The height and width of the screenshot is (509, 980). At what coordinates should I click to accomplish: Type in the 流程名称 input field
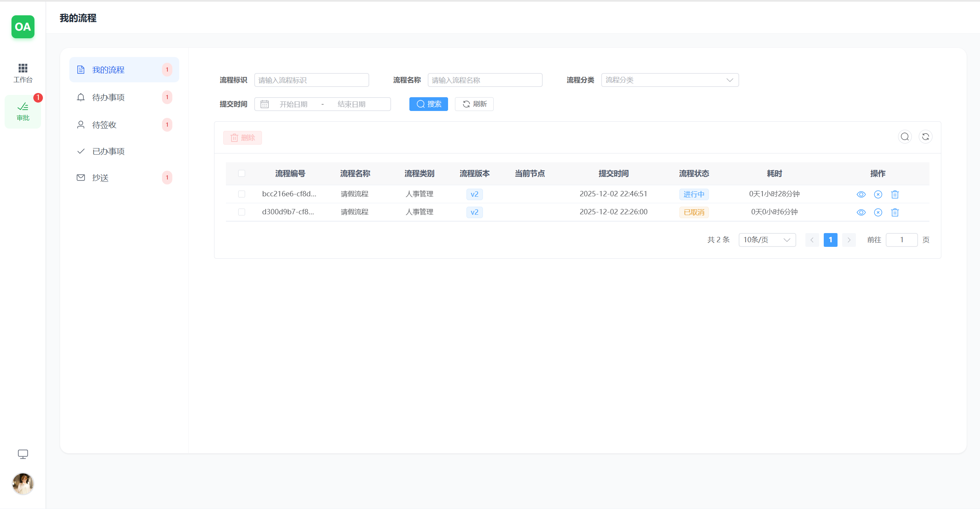[x=485, y=80]
